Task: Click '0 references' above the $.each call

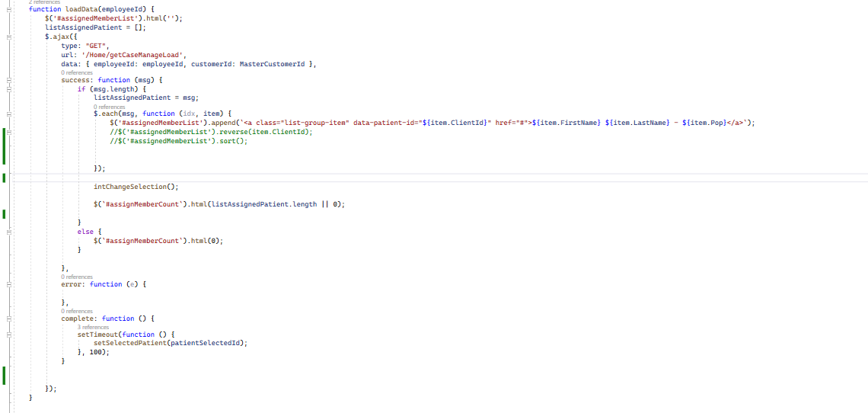Action: [109, 107]
